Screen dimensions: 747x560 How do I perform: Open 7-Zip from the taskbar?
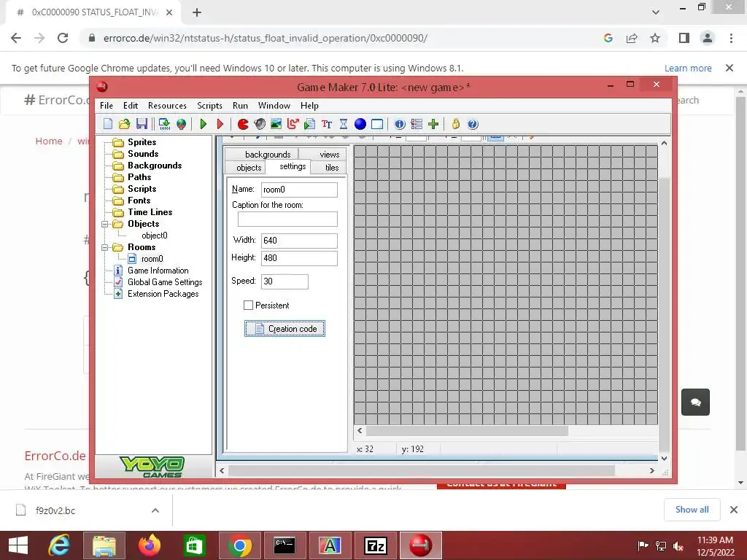tap(376, 545)
